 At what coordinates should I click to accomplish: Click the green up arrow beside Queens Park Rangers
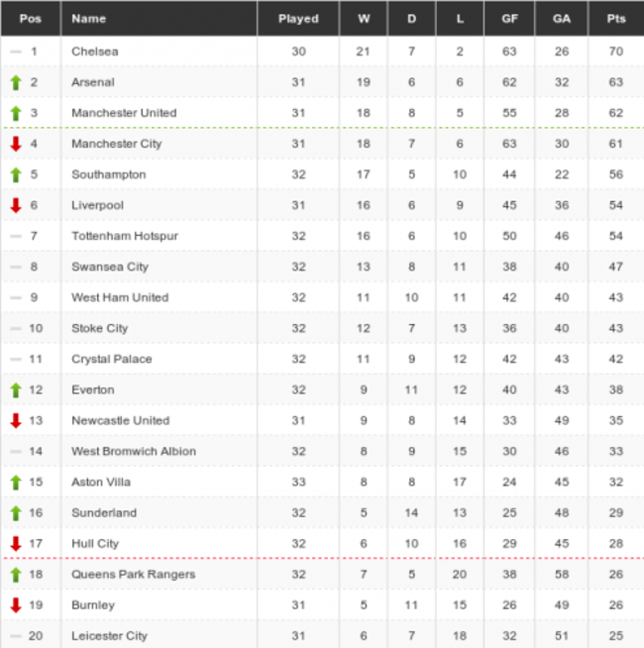click(x=15, y=575)
